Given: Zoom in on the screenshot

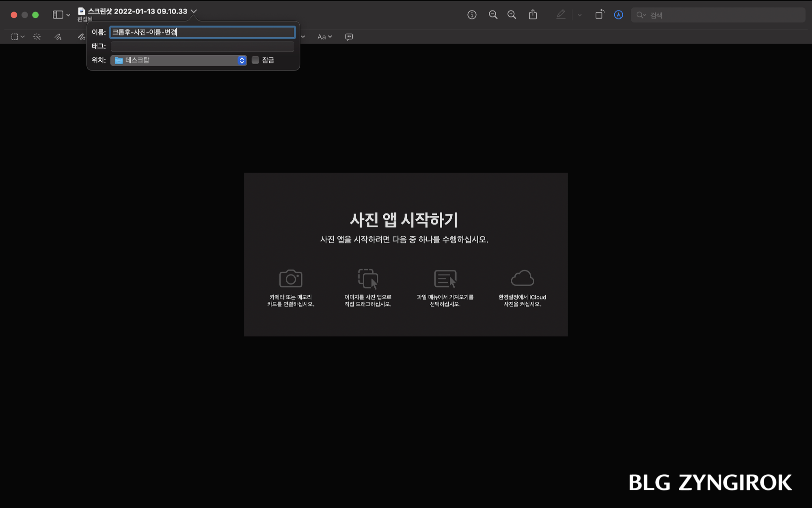Looking at the screenshot, I should click(x=512, y=15).
